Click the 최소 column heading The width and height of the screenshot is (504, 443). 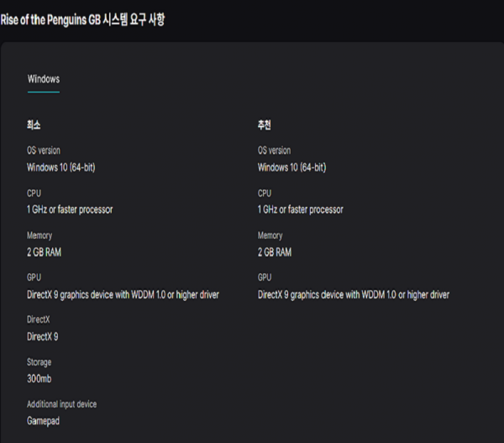point(34,125)
